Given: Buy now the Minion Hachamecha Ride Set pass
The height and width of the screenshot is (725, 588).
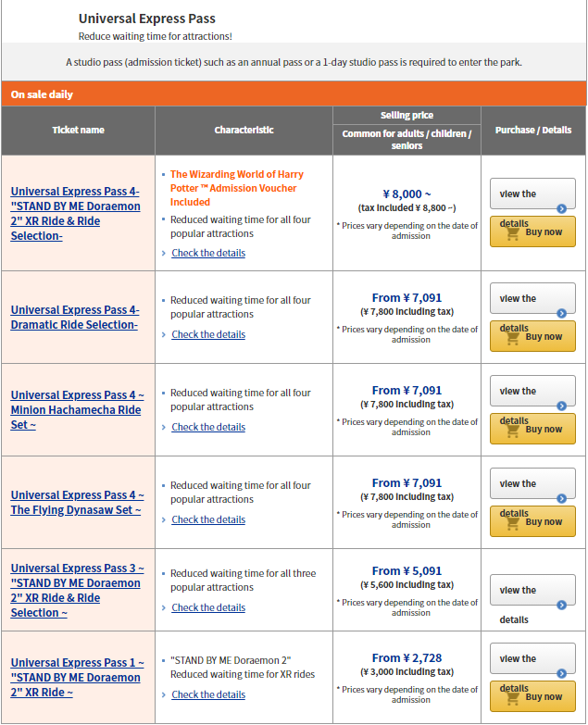Looking at the screenshot, I should click(x=532, y=429).
